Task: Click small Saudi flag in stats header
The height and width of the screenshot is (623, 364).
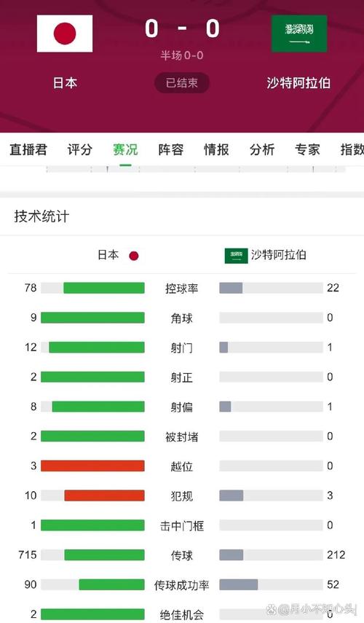Action: [236, 256]
